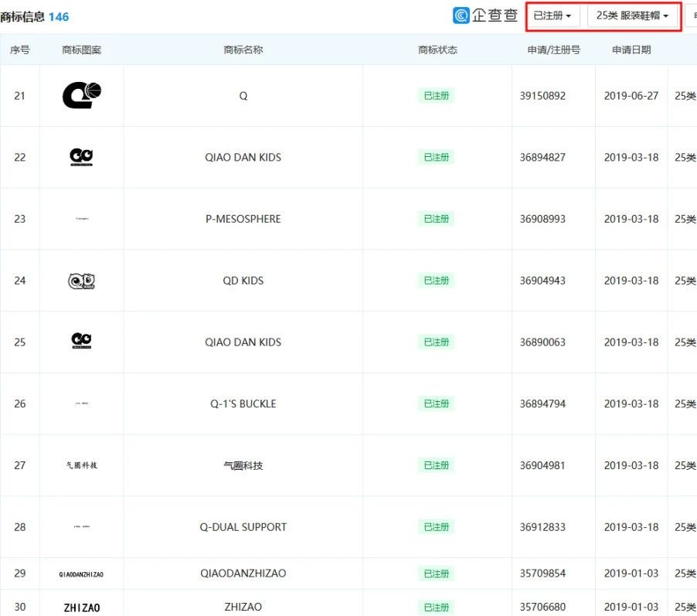Click the 商标状态 column header

[x=437, y=49]
